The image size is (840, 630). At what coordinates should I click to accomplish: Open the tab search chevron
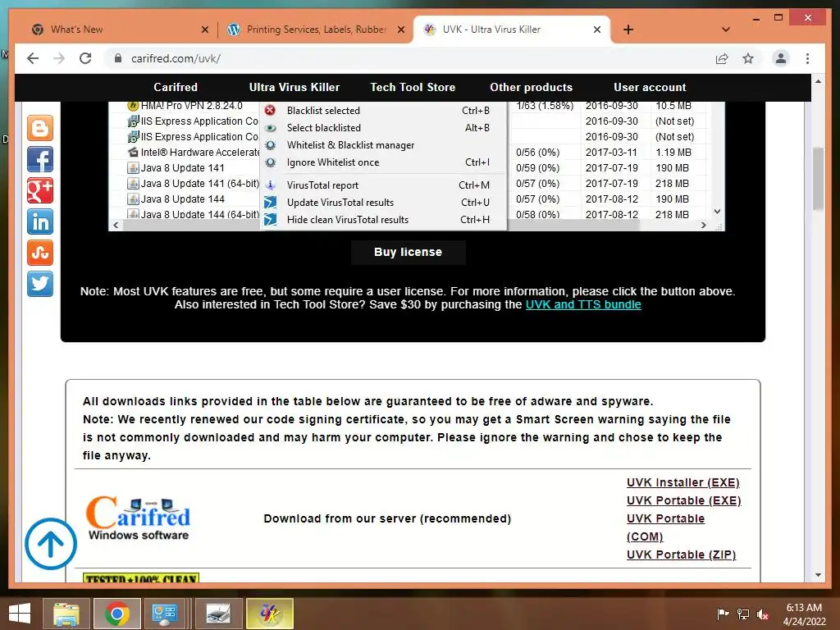coord(726,30)
